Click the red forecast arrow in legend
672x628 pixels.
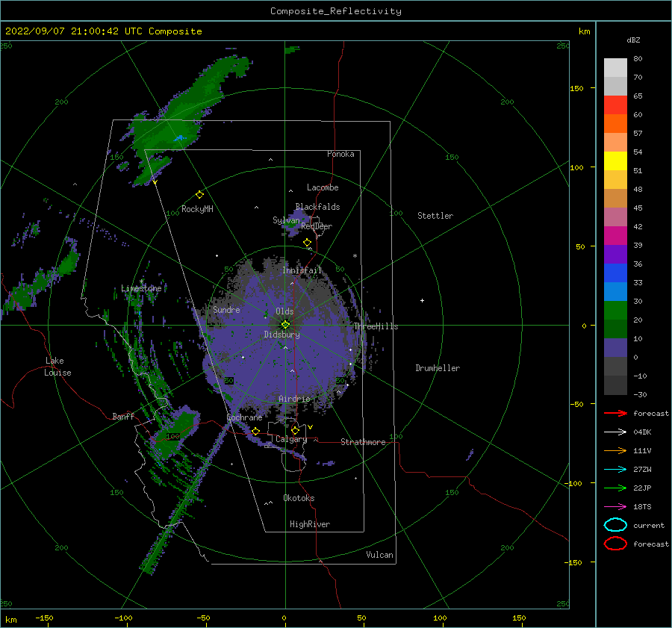[615, 413]
